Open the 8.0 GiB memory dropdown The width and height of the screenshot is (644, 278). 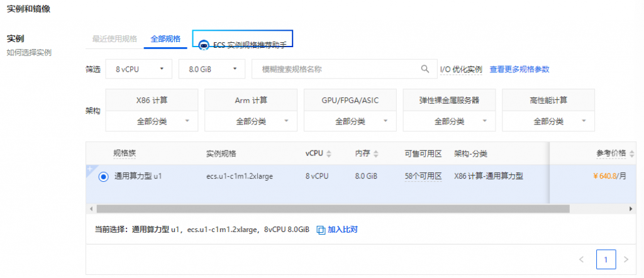click(211, 69)
